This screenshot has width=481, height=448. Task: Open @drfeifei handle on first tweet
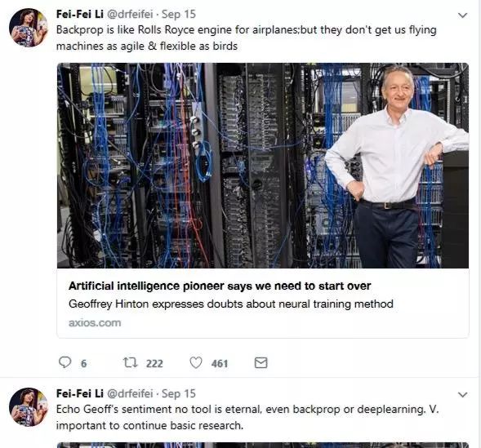[130, 15]
